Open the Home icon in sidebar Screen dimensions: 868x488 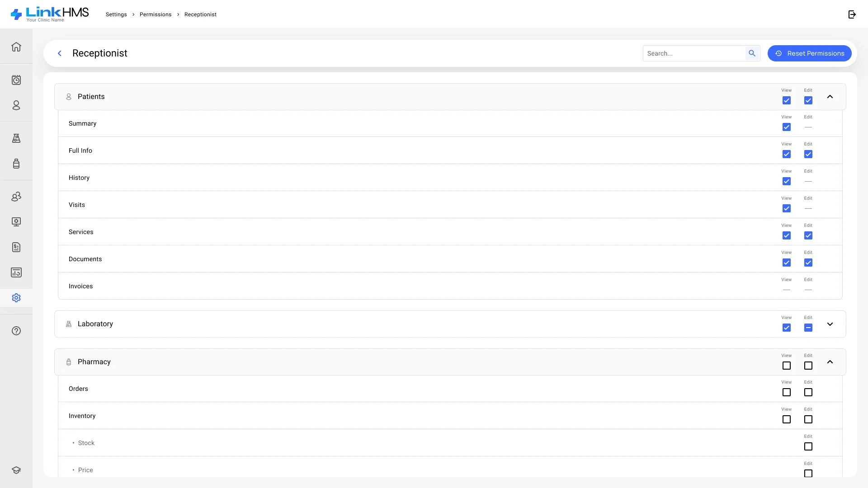point(16,47)
